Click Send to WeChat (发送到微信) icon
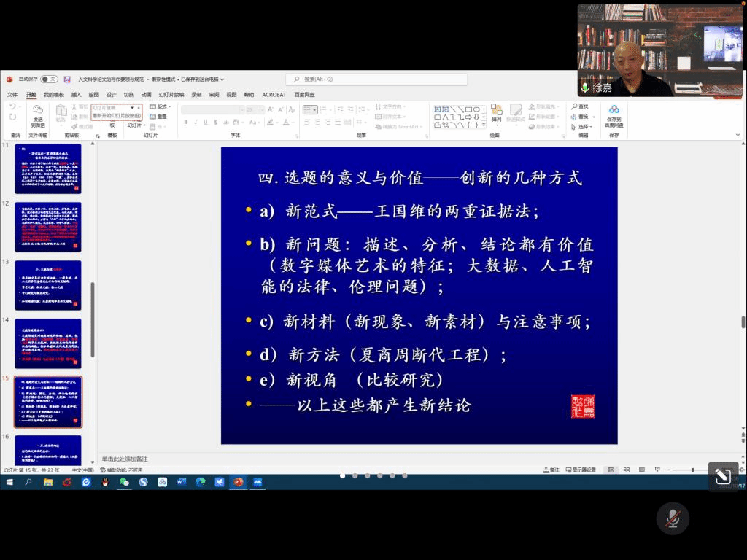747x560 pixels. click(38, 117)
